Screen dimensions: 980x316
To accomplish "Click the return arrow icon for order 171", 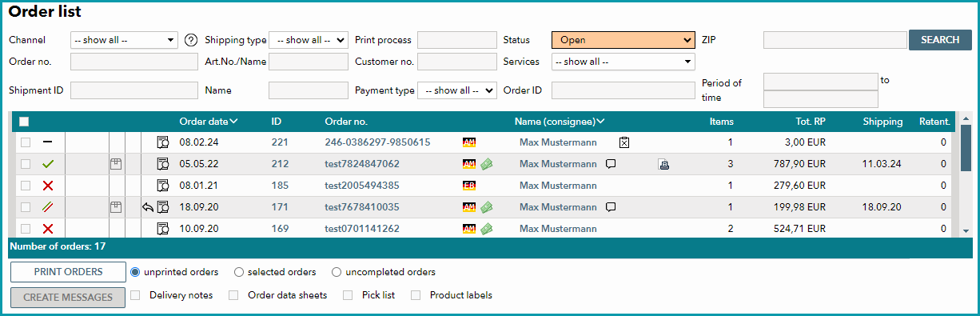I will [148, 207].
